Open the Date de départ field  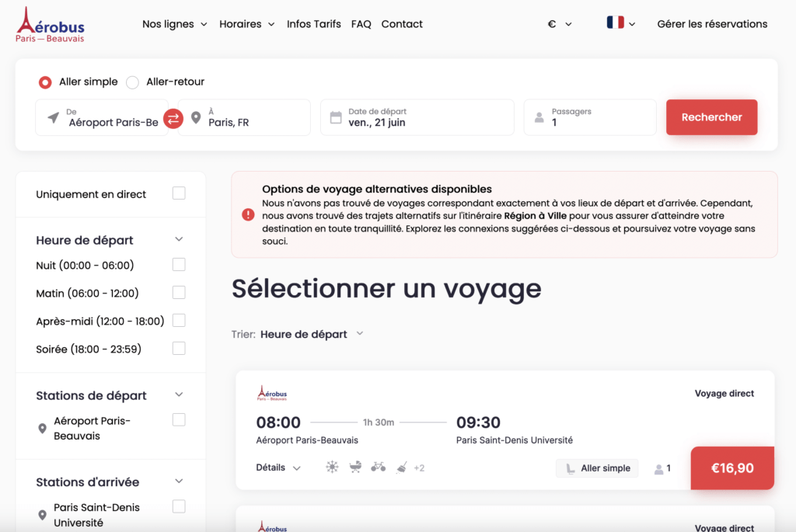click(x=417, y=117)
